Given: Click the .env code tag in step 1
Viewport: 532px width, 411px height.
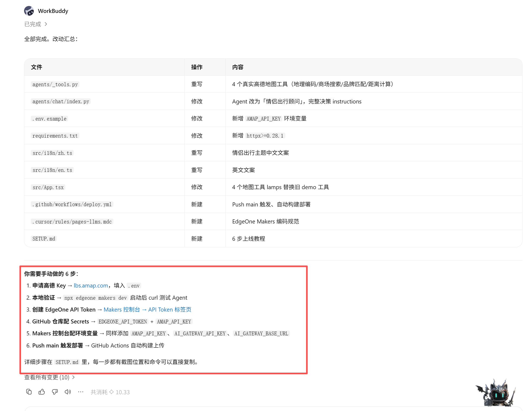Looking at the screenshot, I should [134, 286].
